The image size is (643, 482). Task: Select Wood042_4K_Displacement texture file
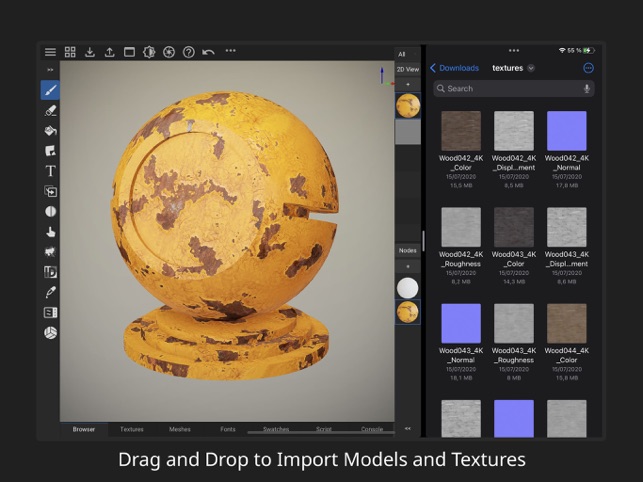pos(514,149)
